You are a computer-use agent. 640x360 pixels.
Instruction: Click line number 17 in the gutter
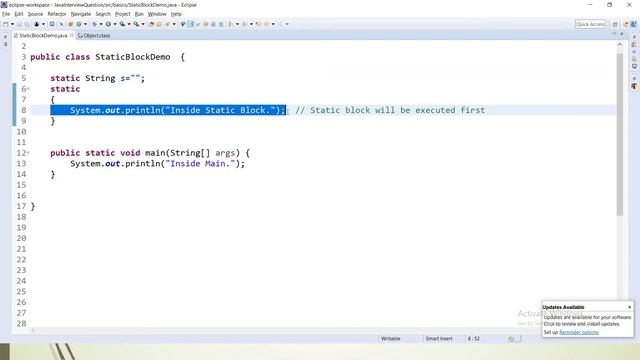pos(21,207)
